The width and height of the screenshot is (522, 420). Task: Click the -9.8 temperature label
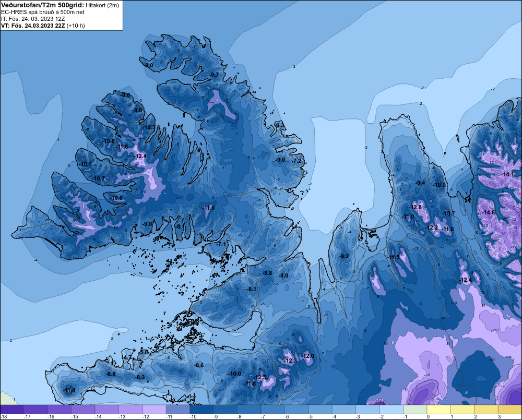pyautogui.click(x=137, y=110)
